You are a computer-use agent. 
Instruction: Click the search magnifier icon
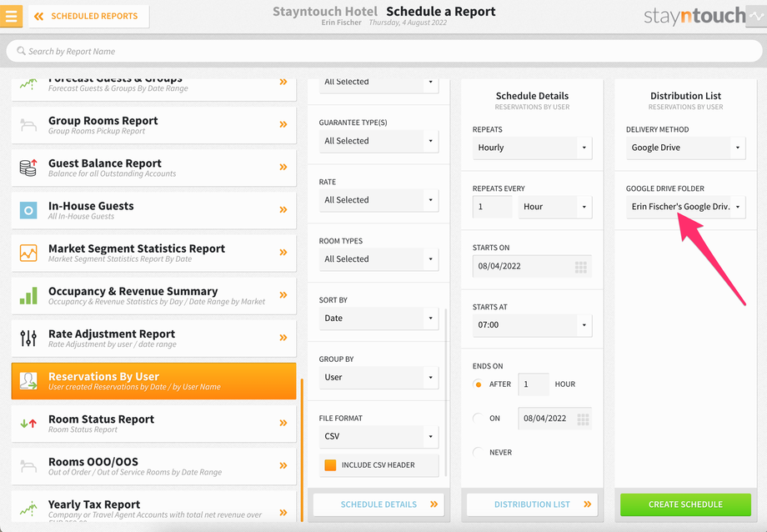(x=21, y=51)
